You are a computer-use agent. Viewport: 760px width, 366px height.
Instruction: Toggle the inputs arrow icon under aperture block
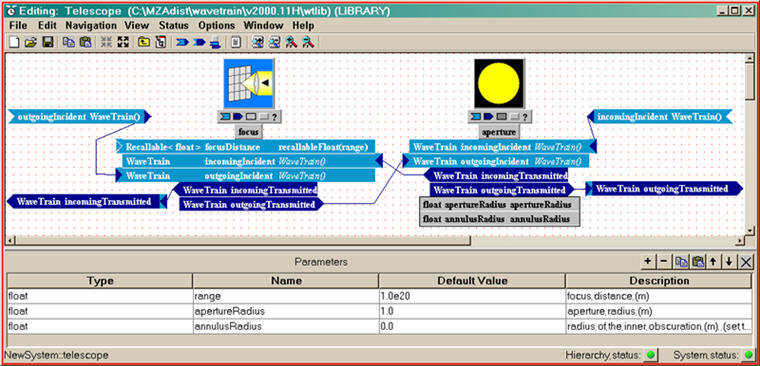[x=476, y=117]
